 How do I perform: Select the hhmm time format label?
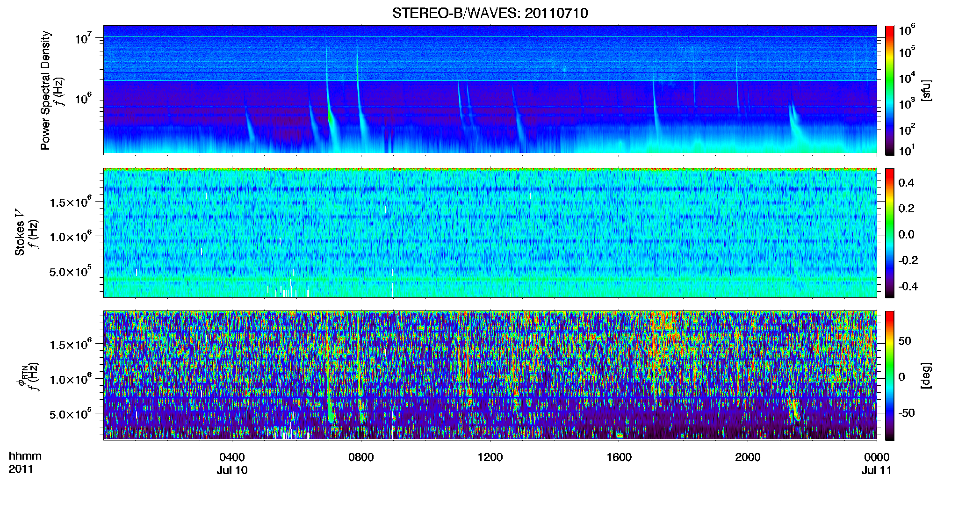25,456
